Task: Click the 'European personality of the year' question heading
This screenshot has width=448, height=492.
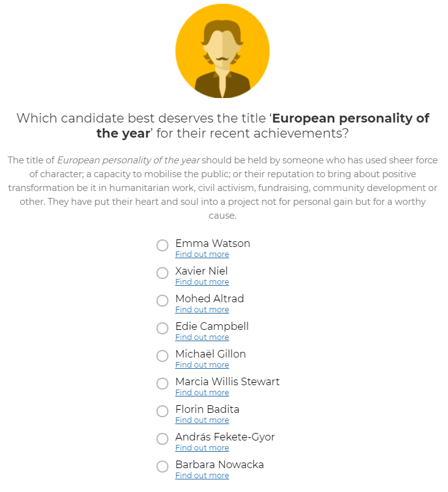Action: [223, 126]
